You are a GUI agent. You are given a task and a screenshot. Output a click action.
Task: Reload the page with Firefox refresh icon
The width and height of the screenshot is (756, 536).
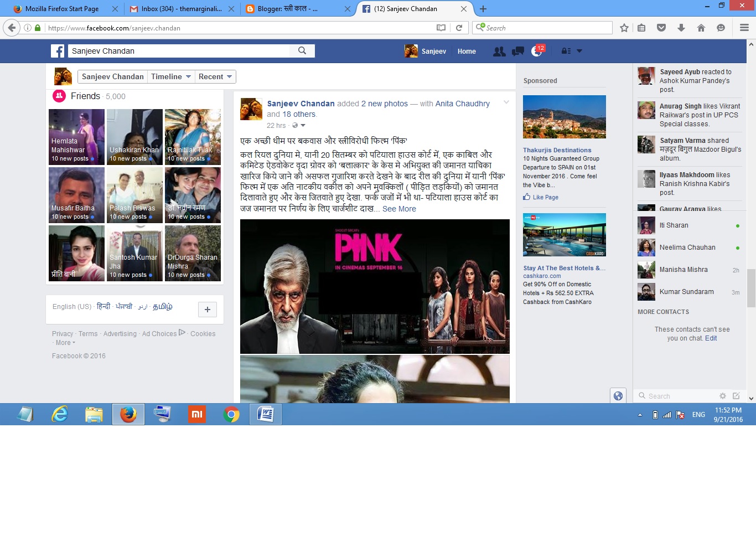point(459,28)
